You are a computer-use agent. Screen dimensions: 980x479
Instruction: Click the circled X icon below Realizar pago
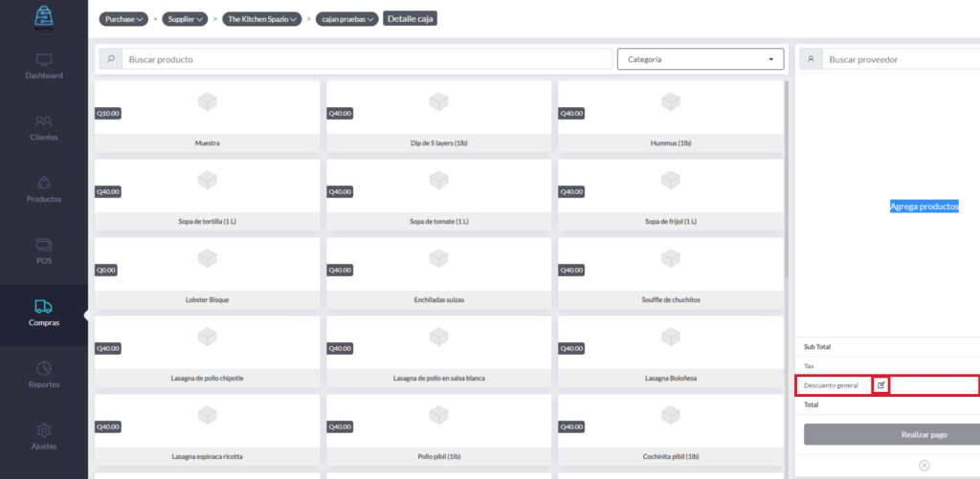924,465
